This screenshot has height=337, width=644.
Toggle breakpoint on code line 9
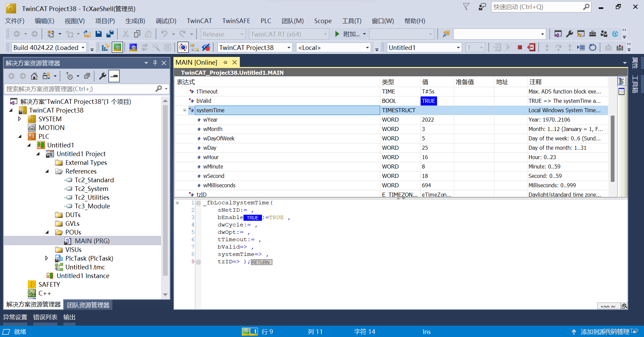coord(198,262)
